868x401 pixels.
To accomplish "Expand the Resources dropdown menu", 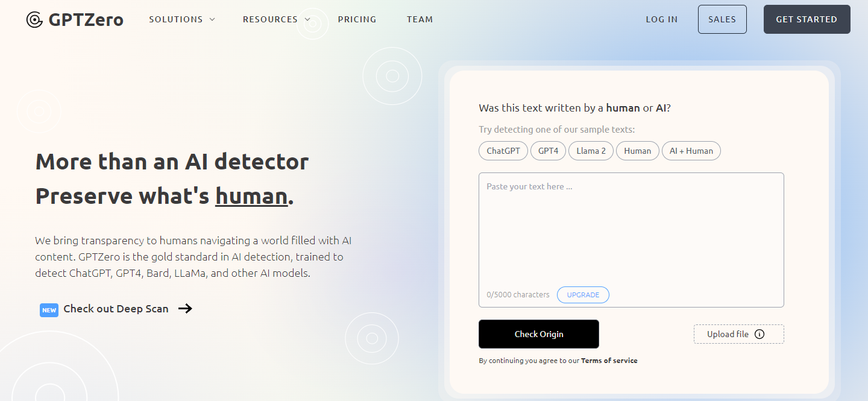I will pos(277,19).
